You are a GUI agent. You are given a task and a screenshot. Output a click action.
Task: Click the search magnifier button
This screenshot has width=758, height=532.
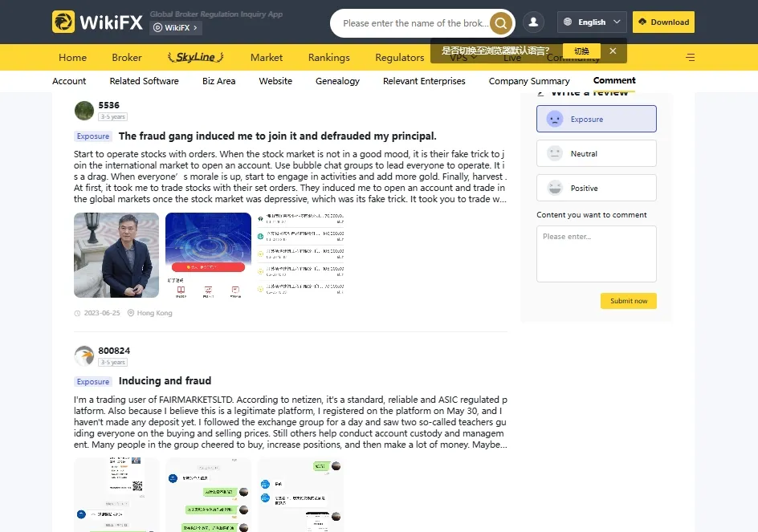click(x=501, y=22)
